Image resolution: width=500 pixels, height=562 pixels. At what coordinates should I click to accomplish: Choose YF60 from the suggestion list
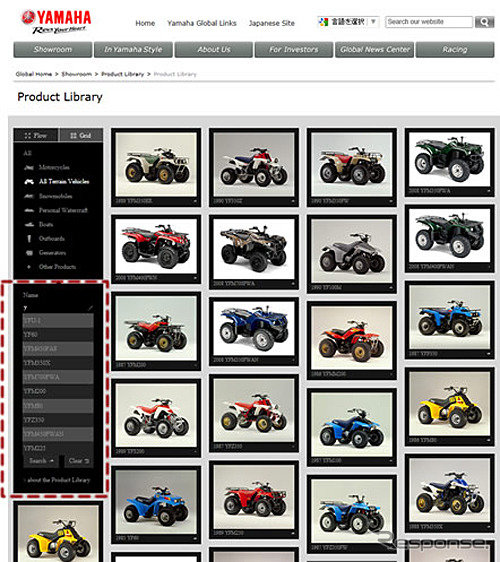coord(58,334)
